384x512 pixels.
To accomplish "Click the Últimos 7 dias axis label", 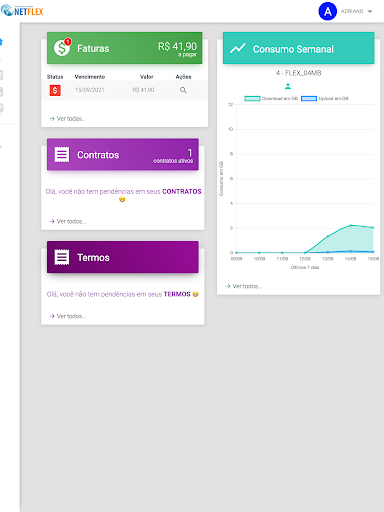I will tap(305, 267).
